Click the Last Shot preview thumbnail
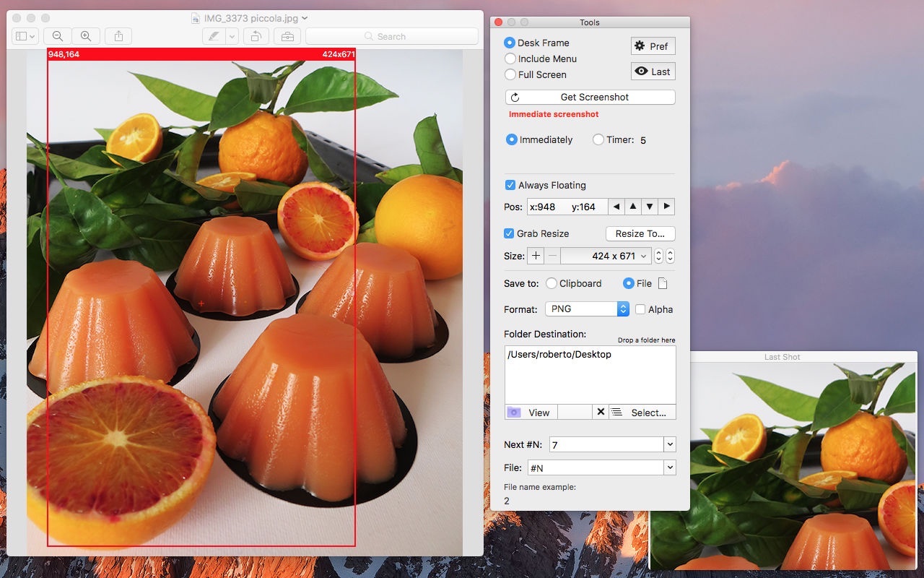 click(783, 466)
